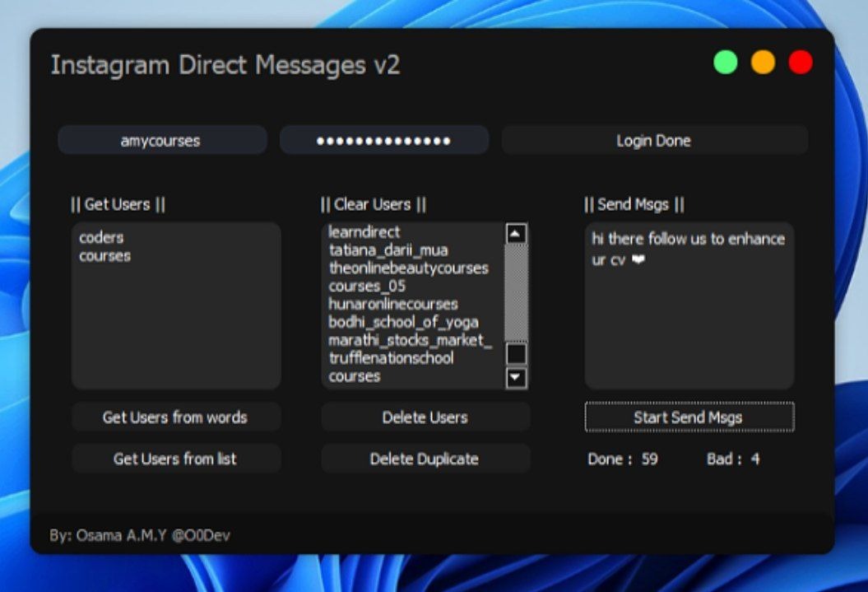Click the heart emoji in the message
The width and height of the screenshot is (868, 592).
[x=638, y=259]
